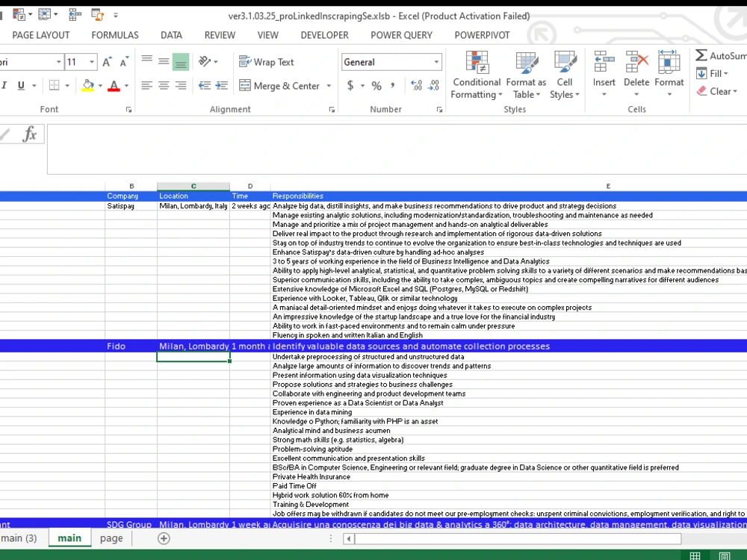
Task: Open Alignment dialog launcher
Action: [332, 110]
